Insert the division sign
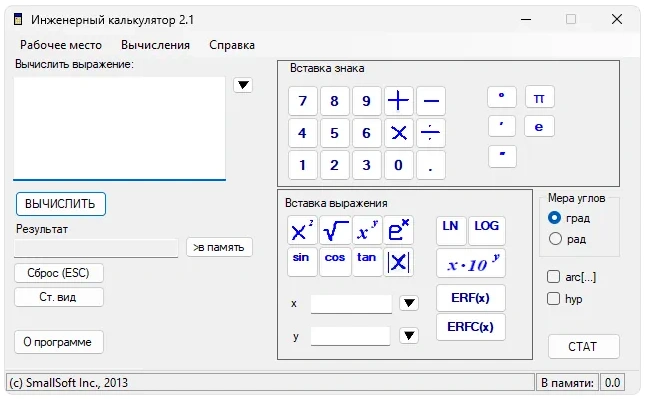646x399 pixels. pos(431,133)
